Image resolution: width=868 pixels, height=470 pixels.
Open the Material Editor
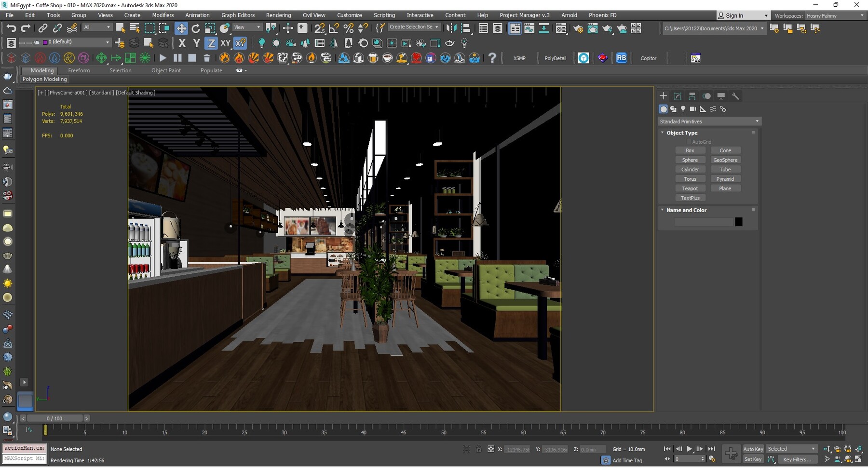[561, 28]
